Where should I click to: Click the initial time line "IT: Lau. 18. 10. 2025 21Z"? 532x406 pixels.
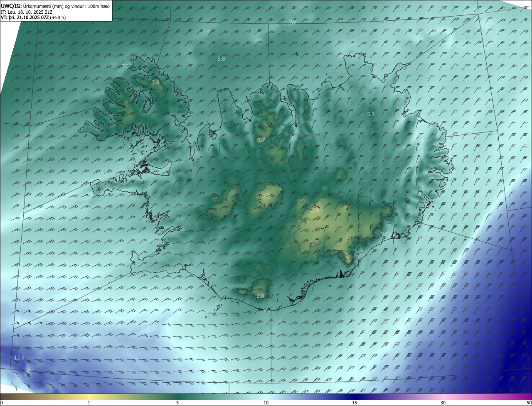coord(26,12)
